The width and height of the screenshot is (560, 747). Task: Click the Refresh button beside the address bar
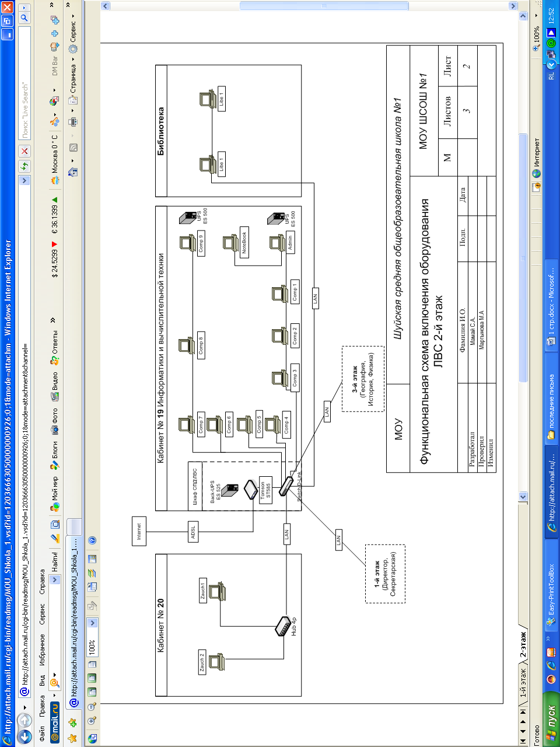(24, 166)
